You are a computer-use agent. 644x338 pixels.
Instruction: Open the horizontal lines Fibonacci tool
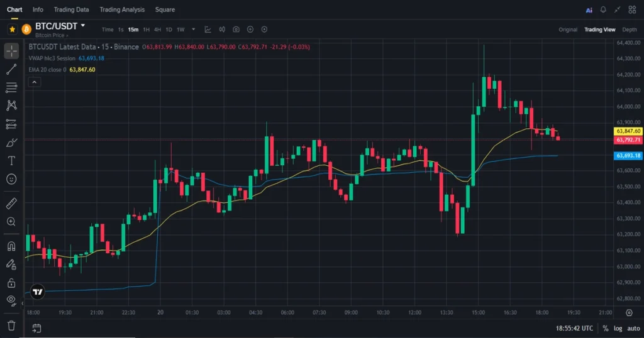click(x=11, y=87)
